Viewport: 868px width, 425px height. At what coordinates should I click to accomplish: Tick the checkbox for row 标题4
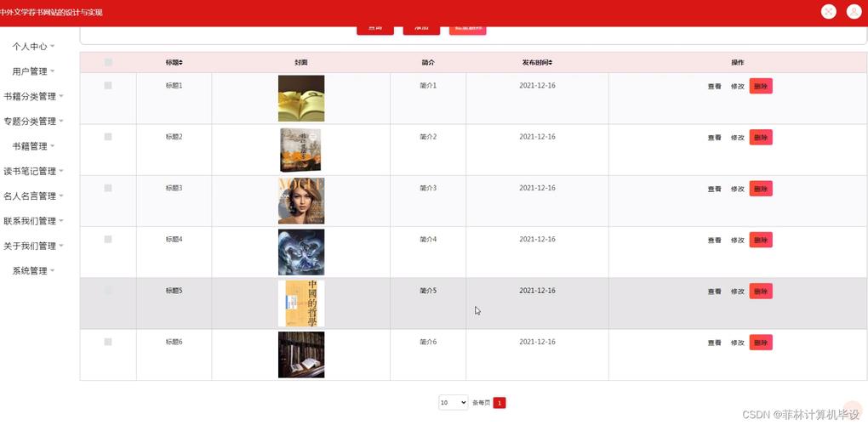click(x=108, y=240)
